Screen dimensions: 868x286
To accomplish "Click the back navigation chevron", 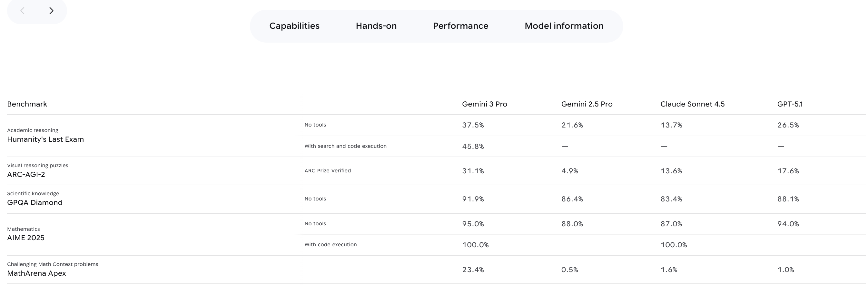I will (22, 10).
